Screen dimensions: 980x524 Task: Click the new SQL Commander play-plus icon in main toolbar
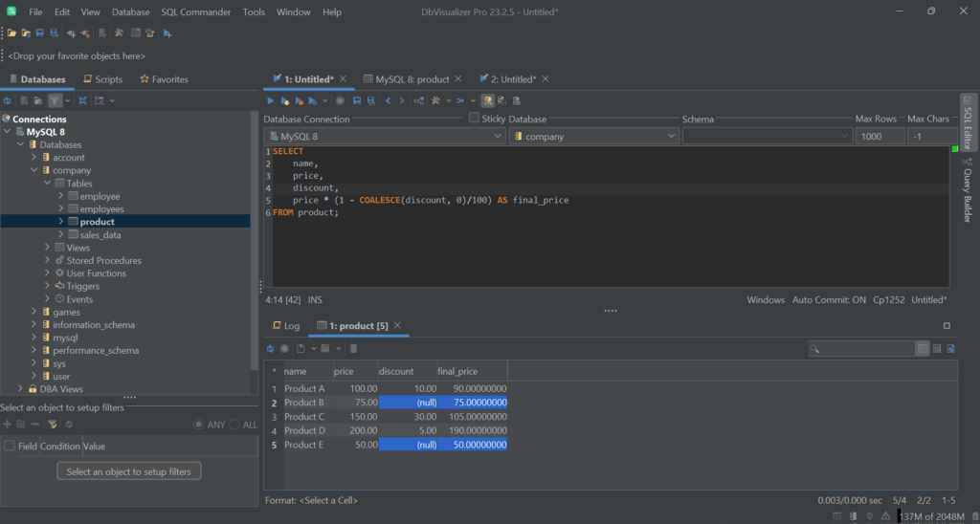pyautogui.click(x=167, y=33)
